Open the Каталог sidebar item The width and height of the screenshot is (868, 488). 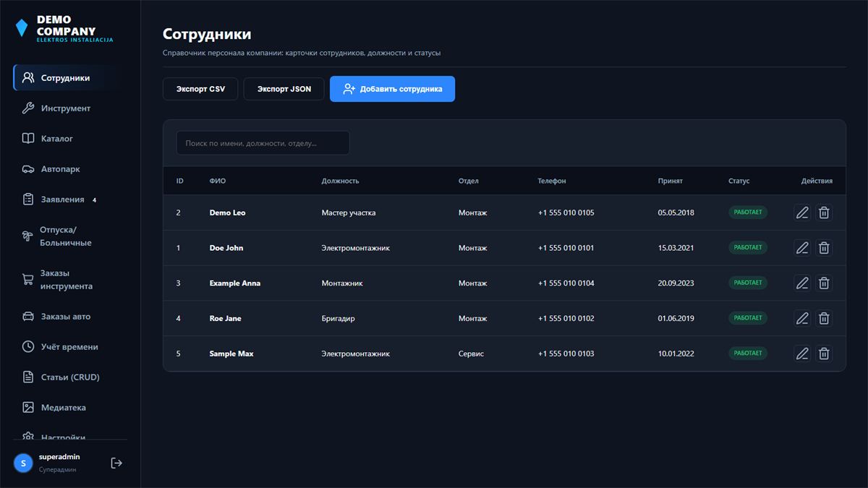(70, 138)
